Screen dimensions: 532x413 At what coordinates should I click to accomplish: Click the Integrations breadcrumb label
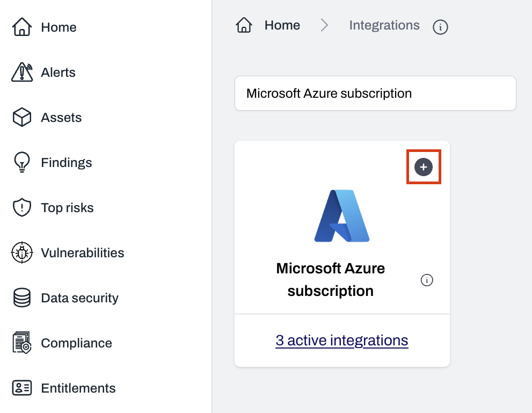tap(384, 25)
